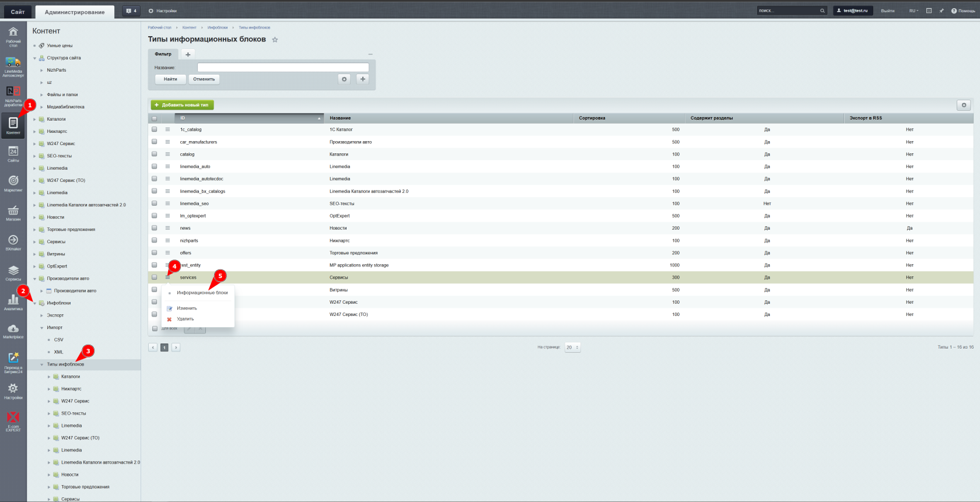Screen dimensions: 980x502
Task: Open the test@test.ru user profile
Action: point(852,10)
